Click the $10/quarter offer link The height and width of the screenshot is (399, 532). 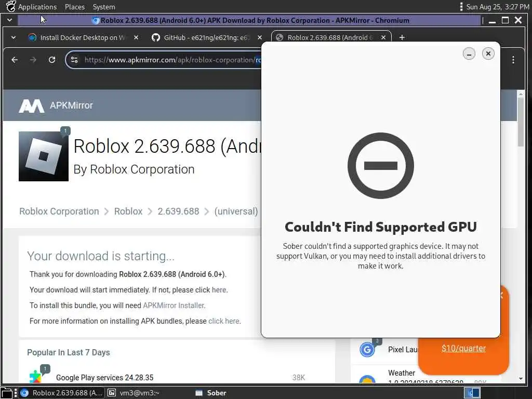click(x=463, y=349)
